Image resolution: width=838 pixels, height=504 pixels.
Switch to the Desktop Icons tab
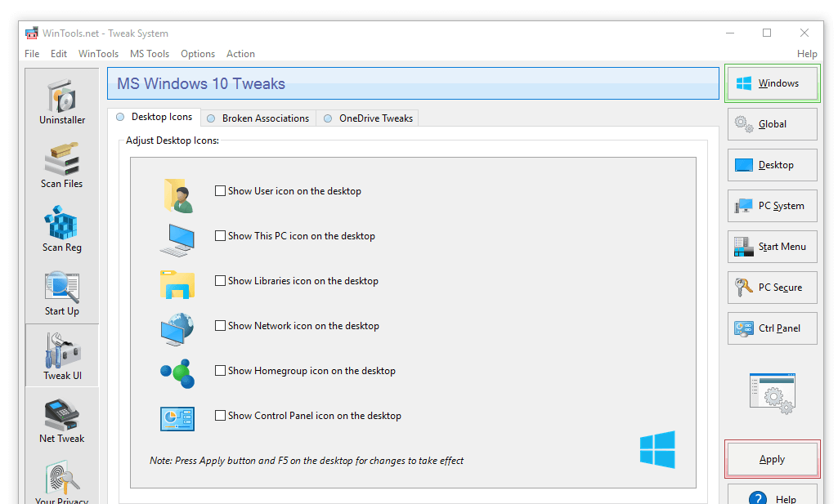(x=155, y=117)
